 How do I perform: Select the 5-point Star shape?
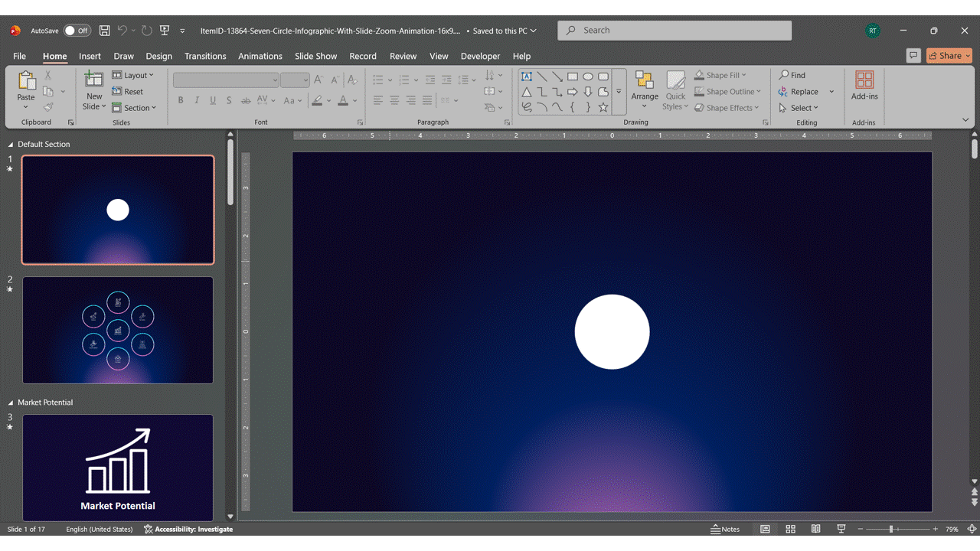(603, 107)
